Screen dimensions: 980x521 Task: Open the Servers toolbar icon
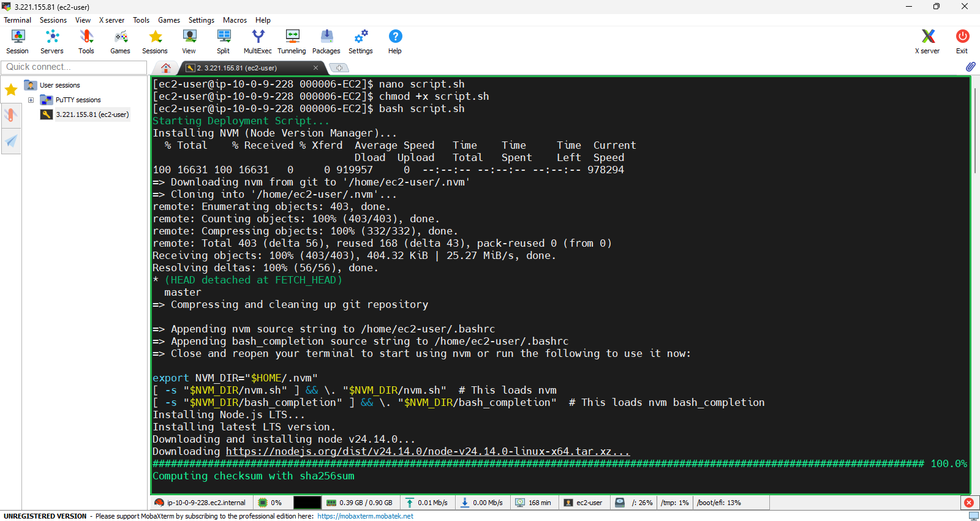point(52,42)
